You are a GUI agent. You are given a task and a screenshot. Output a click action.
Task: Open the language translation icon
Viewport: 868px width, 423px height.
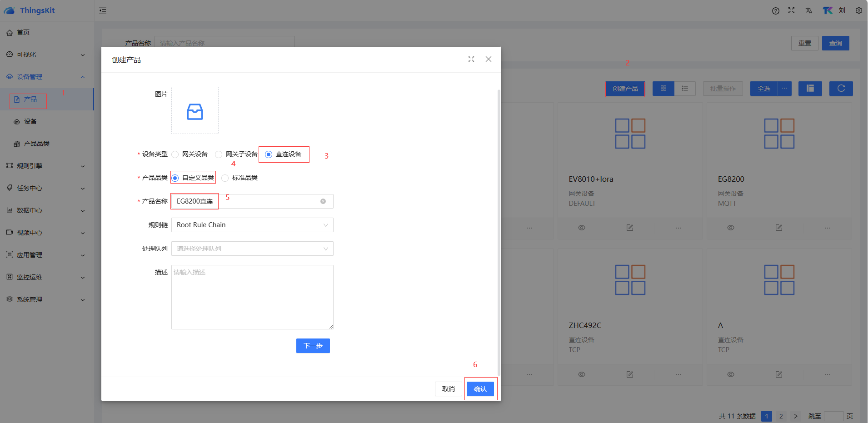coord(808,11)
